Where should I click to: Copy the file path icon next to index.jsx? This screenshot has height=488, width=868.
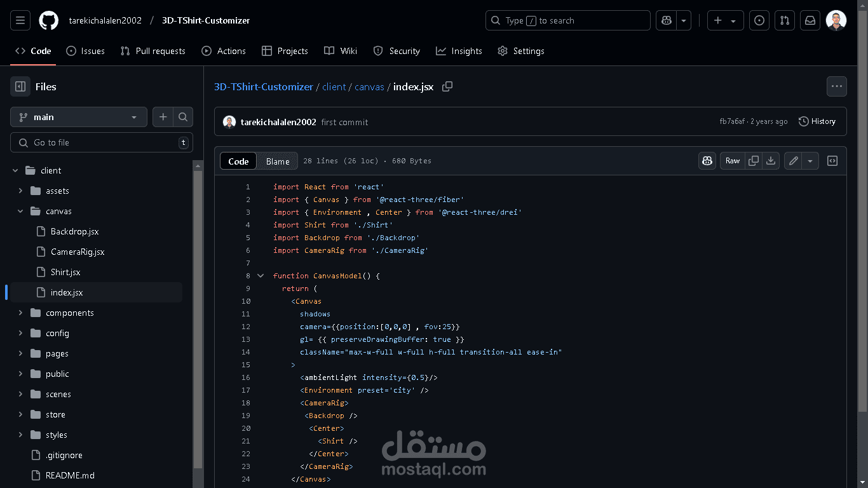coord(447,86)
